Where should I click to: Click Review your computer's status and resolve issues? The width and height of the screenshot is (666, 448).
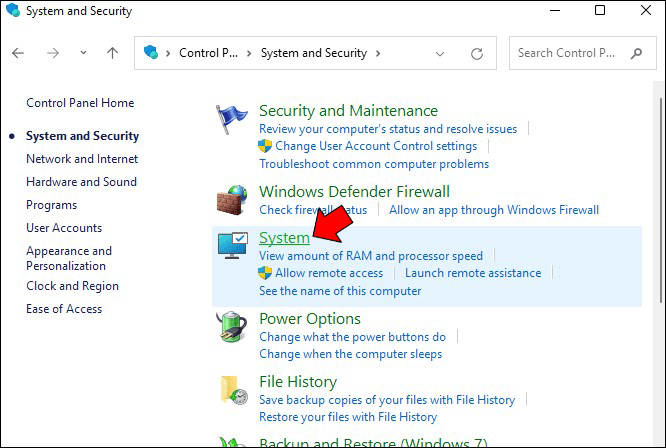[388, 129]
